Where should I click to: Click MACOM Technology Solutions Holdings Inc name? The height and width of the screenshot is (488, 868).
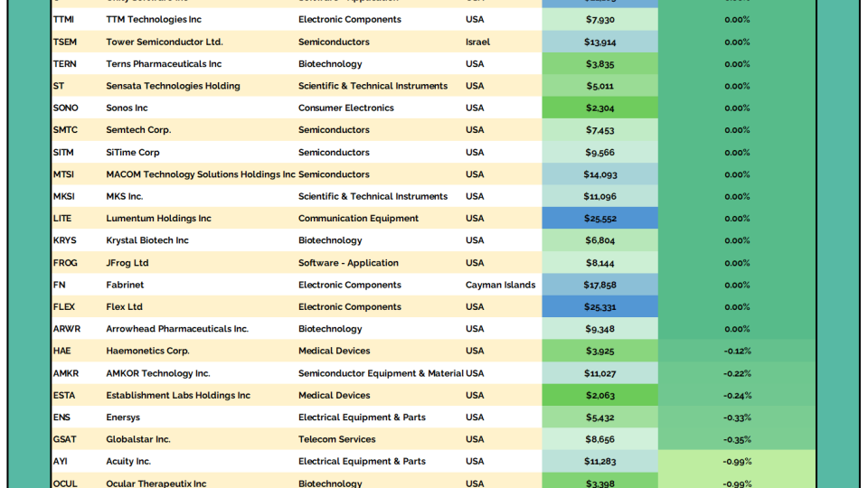200,174
